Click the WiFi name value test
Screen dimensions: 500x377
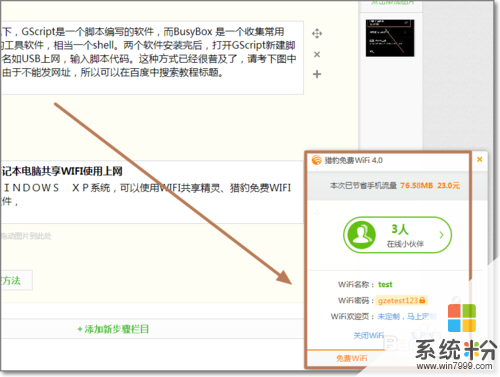click(x=385, y=284)
